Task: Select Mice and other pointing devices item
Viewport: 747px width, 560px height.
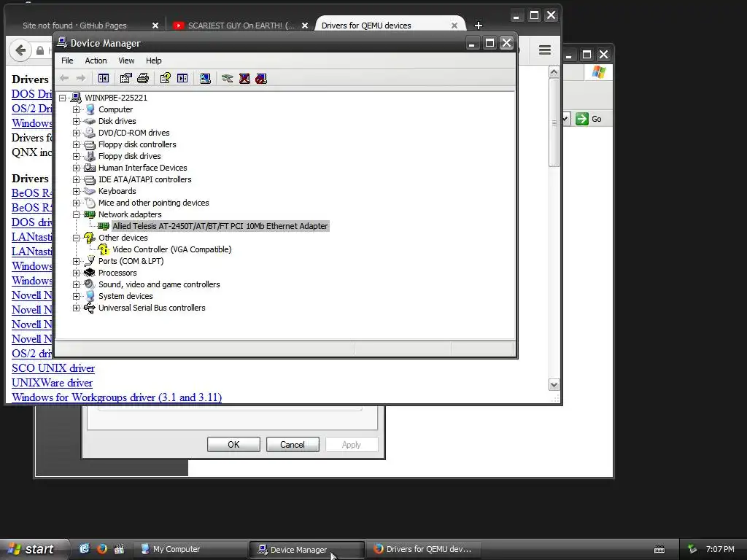Action: (153, 203)
